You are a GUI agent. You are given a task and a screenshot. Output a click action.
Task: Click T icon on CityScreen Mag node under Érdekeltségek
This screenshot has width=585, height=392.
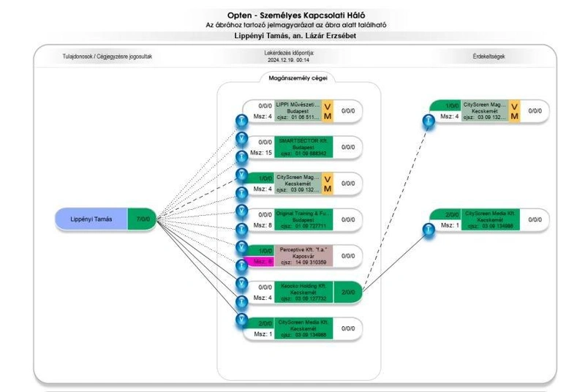click(429, 121)
